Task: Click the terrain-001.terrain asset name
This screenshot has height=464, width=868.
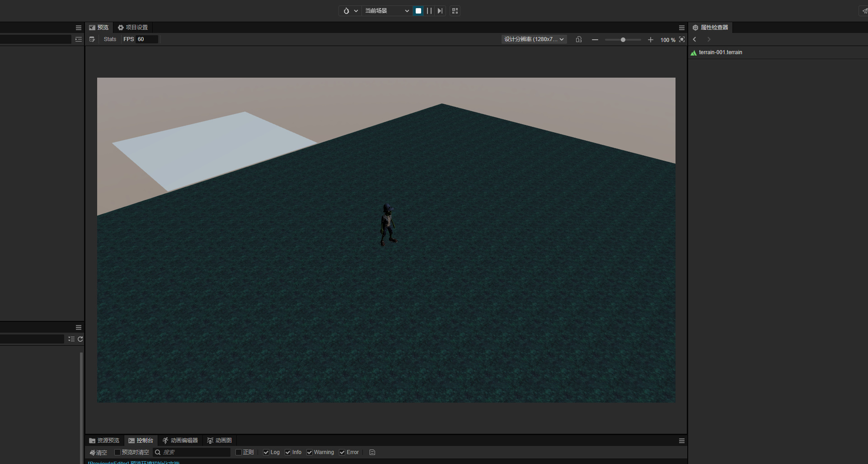Action: click(x=720, y=52)
